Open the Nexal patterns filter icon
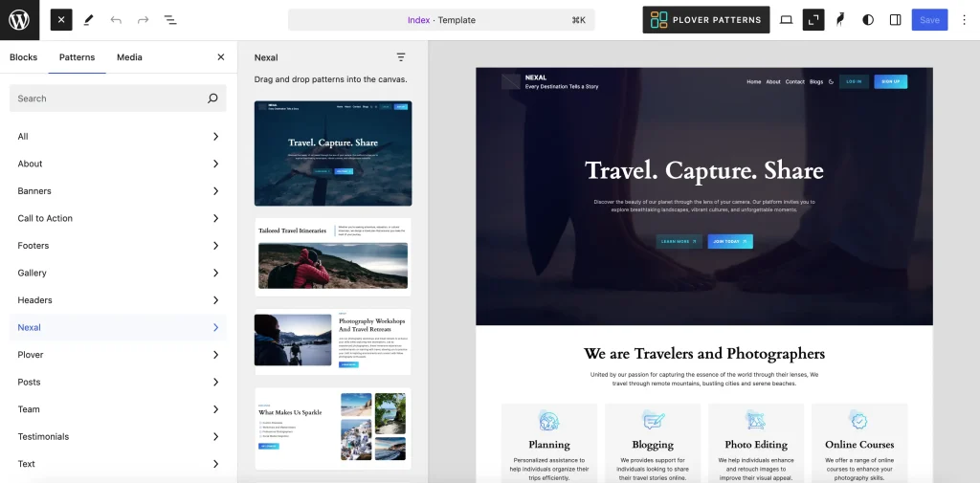 coord(401,57)
